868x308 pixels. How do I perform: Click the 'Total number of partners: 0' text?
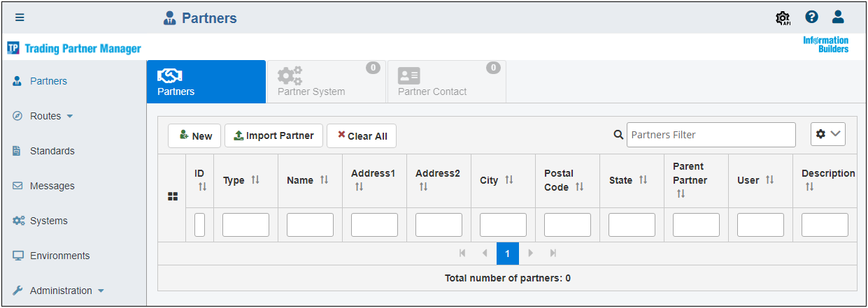tap(508, 278)
